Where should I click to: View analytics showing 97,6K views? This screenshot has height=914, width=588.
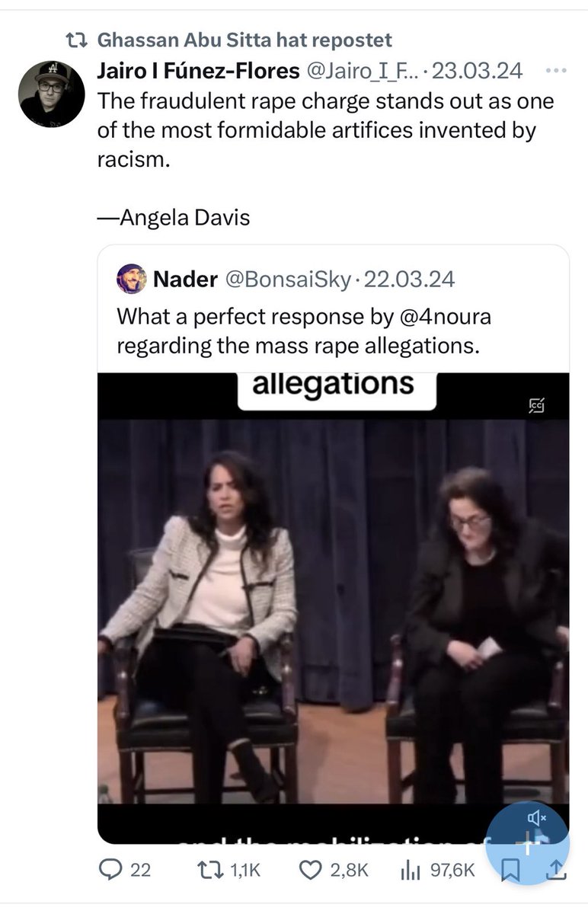pos(411,870)
